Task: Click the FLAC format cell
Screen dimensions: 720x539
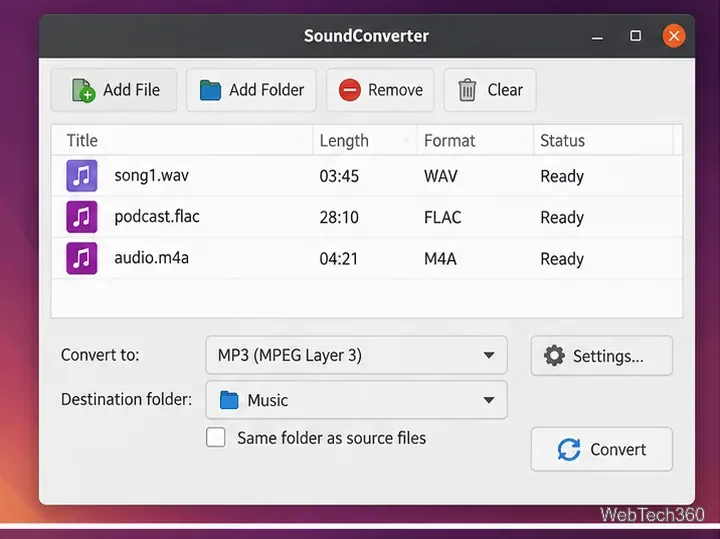Action: click(443, 217)
